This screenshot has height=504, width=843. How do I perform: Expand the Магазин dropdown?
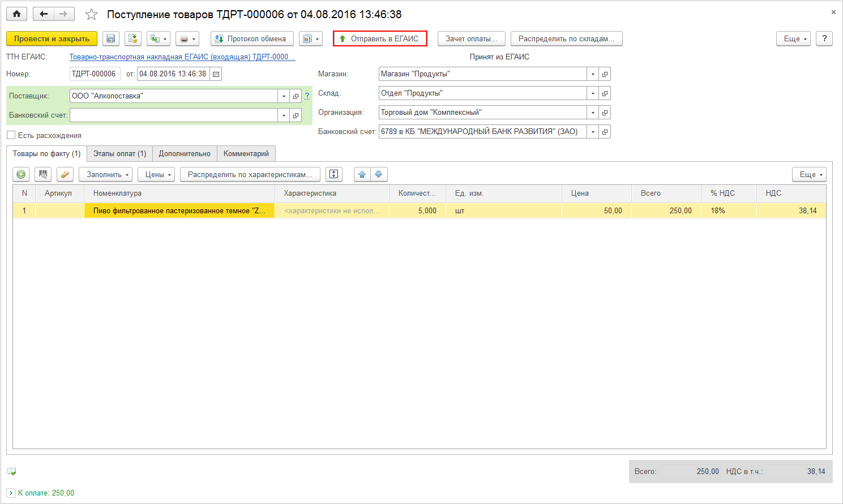click(593, 74)
